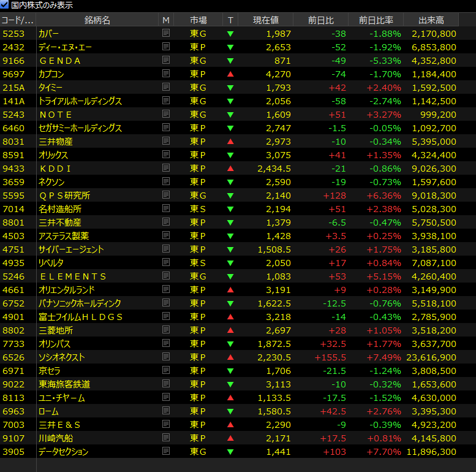The width and height of the screenshot is (476, 472).
Task: Open memo icon for トライアルホールディングス row
Action: (166, 101)
